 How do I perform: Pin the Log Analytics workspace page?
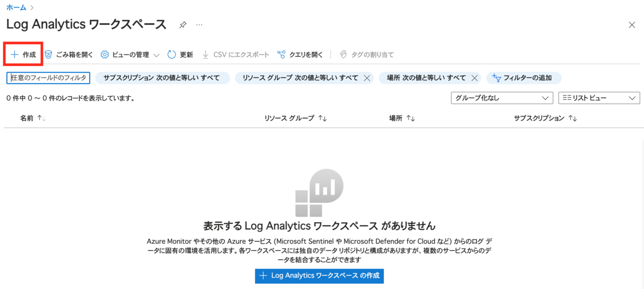point(183,25)
